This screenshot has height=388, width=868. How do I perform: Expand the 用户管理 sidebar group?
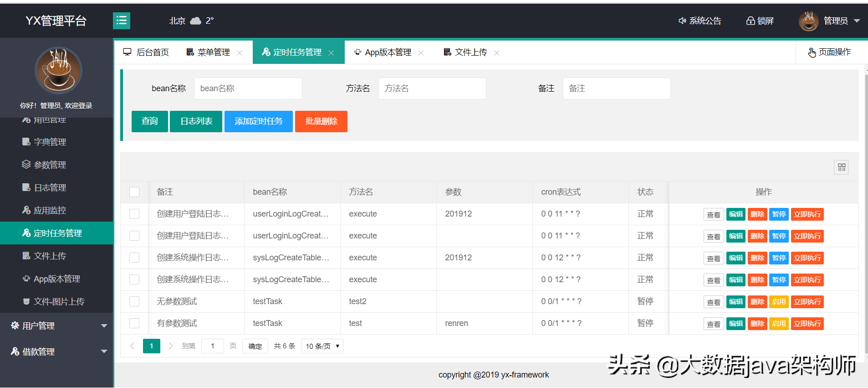point(56,326)
